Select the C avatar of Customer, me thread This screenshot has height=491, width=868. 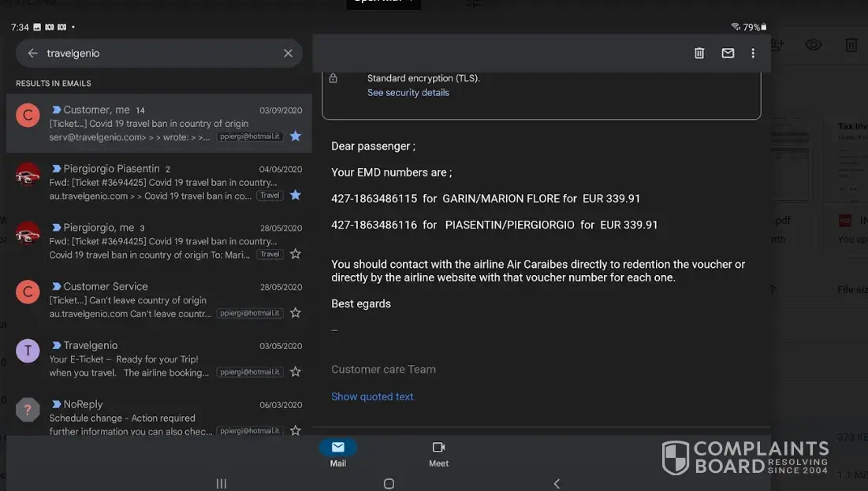(x=28, y=116)
